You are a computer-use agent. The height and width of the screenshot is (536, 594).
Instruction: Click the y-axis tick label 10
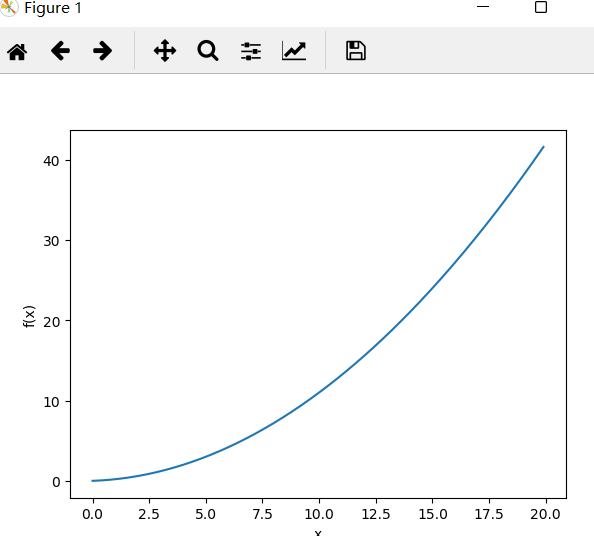(52, 402)
